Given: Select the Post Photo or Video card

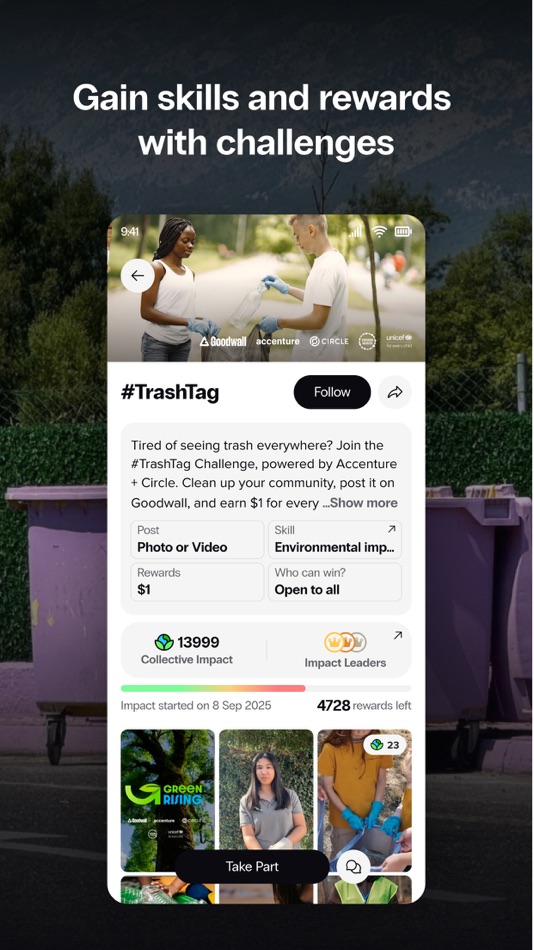Looking at the screenshot, I should coord(198,539).
